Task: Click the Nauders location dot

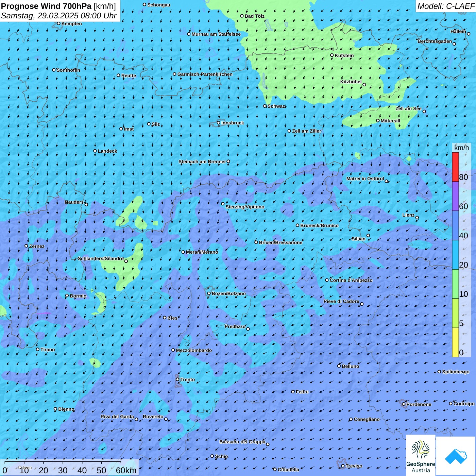Action: click(86, 204)
